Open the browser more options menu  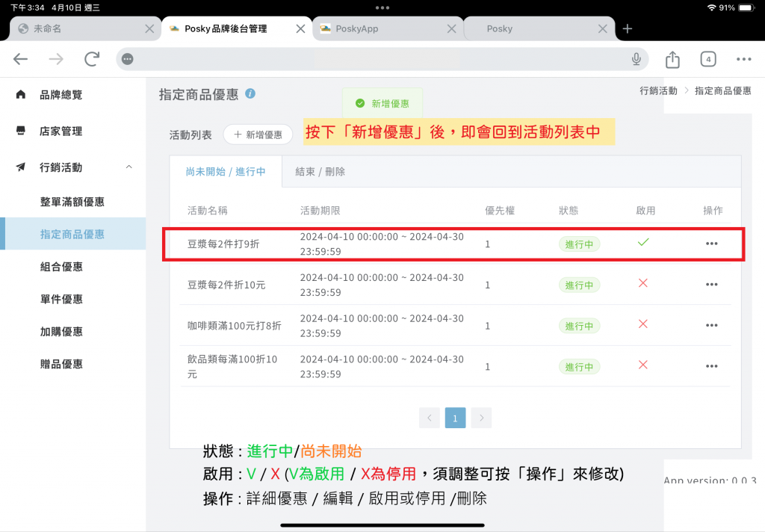(x=743, y=59)
